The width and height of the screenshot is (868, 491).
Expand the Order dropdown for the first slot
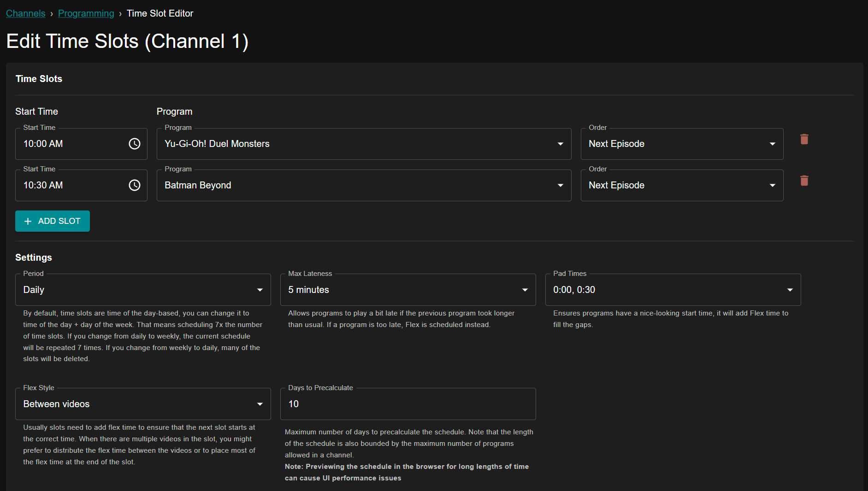coord(773,144)
